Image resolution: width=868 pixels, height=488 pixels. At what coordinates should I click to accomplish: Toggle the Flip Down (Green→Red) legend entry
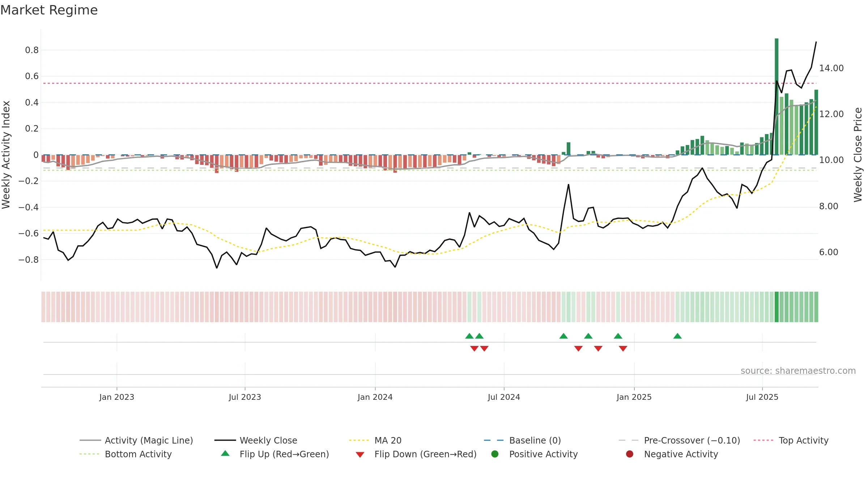tap(416, 454)
